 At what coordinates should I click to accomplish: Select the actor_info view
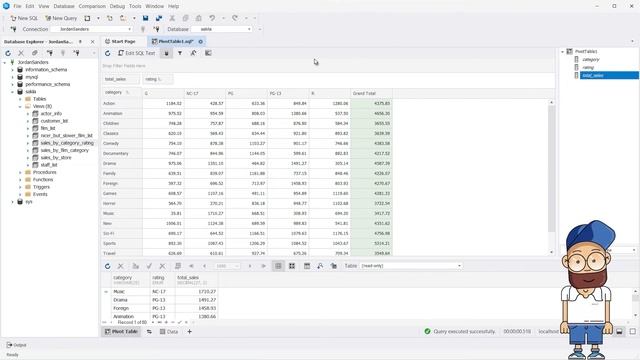51,114
